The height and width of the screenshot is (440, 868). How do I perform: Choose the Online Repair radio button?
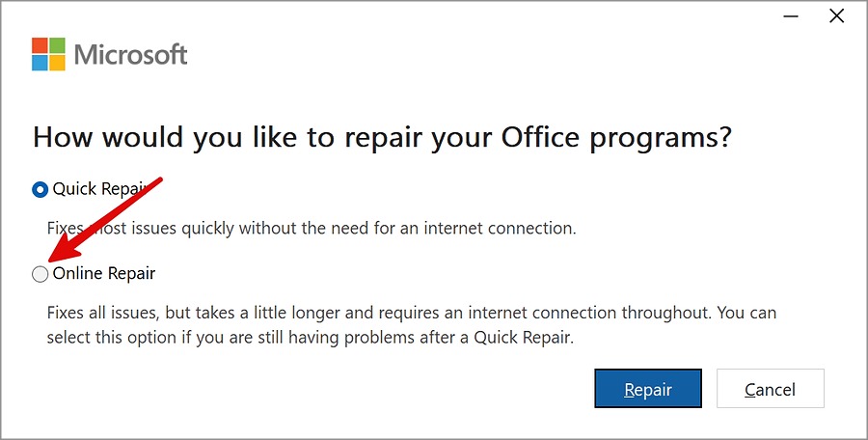click(40, 274)
